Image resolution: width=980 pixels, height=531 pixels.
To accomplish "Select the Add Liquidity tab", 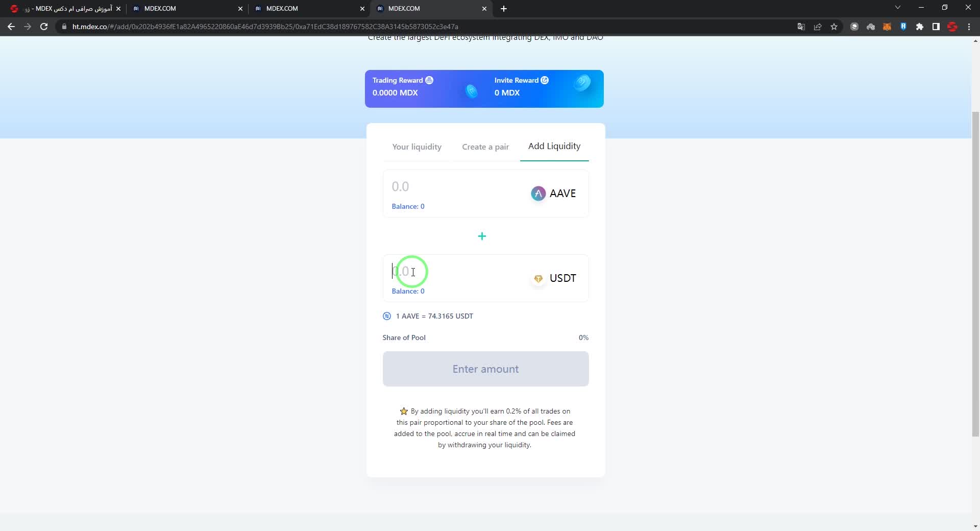I will [x=554, y=147].
